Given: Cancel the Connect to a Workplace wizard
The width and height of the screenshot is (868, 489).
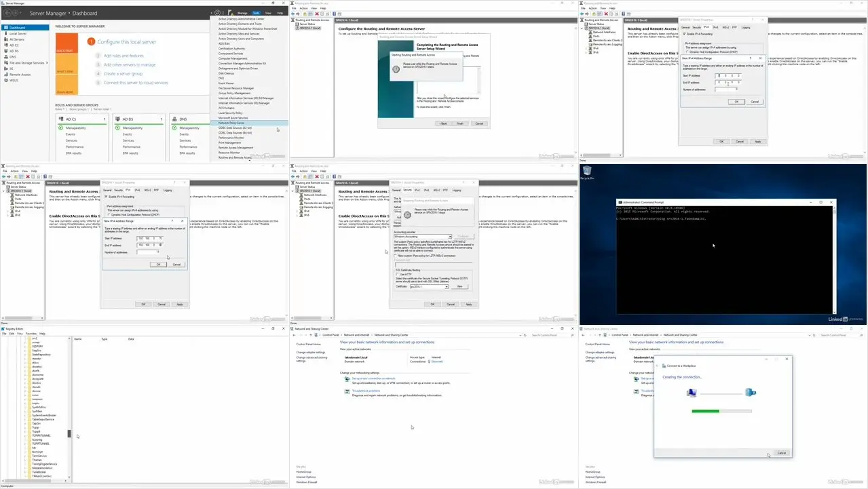Looking at the screenshot, I should coord(781,452).
